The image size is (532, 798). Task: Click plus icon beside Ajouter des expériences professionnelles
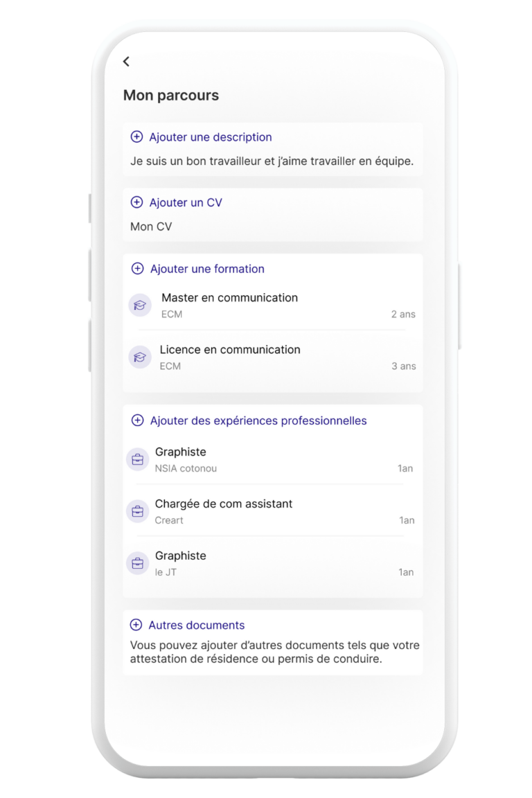point(137,420)
